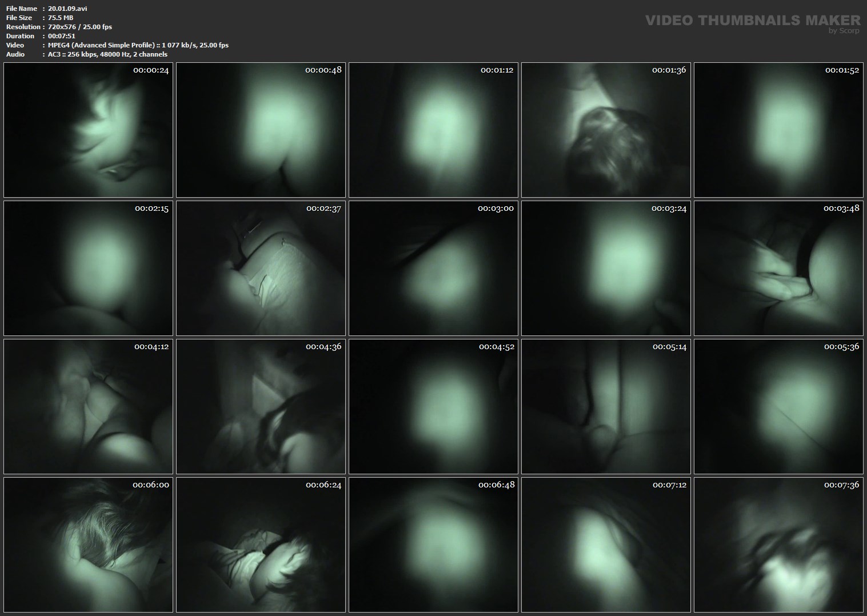This screenshot has width=867, height=616.
Task: Click the 00:01:12 thumbnail
Action: click(433, 130)
